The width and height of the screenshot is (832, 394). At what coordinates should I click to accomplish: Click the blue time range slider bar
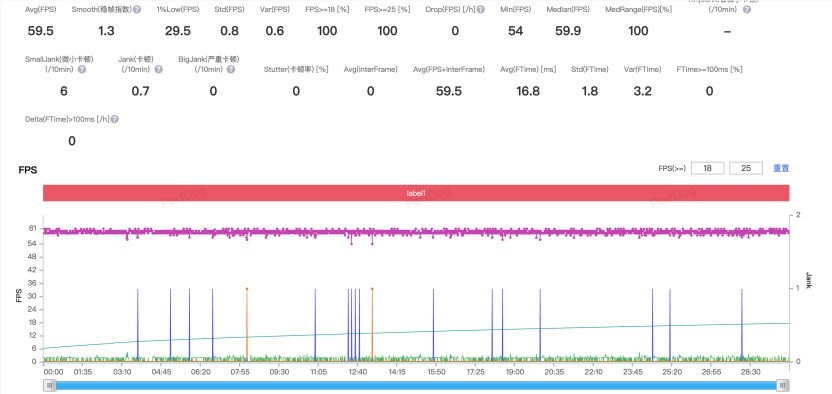[x=417, y=386]
